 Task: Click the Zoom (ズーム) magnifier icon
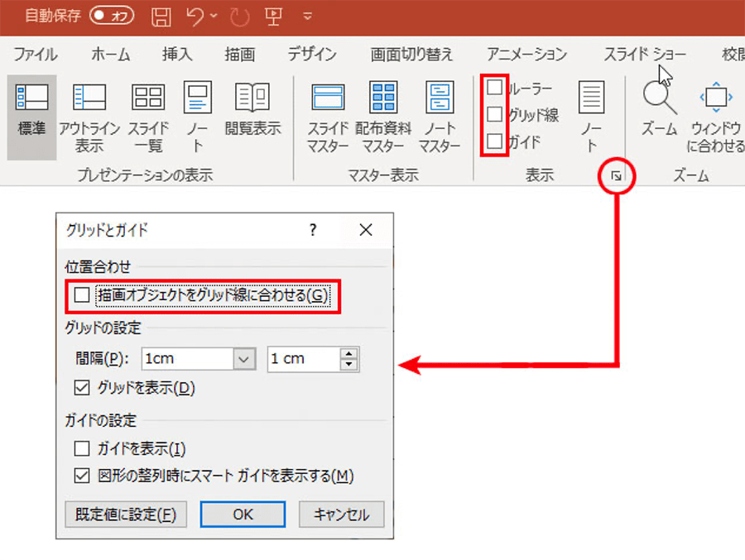[x=659, y=99]
